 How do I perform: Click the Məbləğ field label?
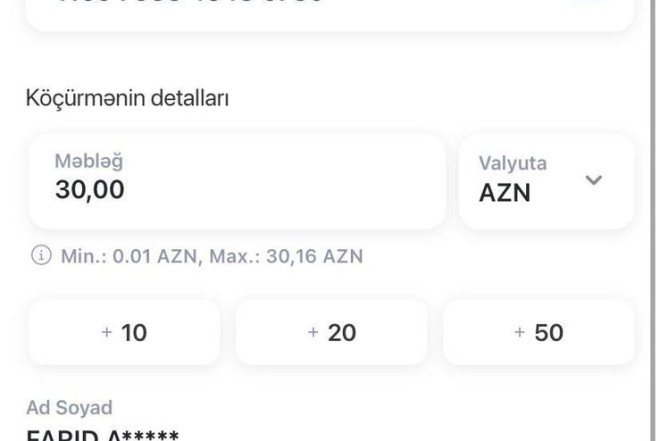click(89, 161)
